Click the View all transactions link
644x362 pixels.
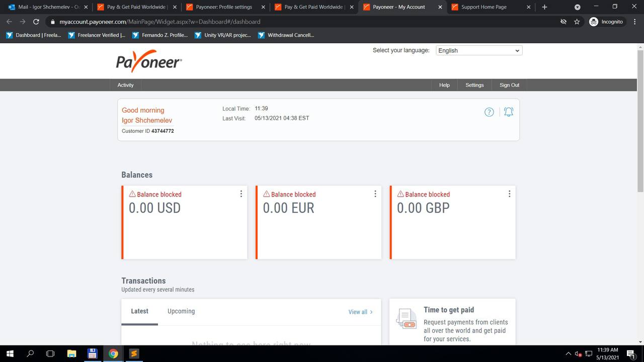[x=360, y=312]
